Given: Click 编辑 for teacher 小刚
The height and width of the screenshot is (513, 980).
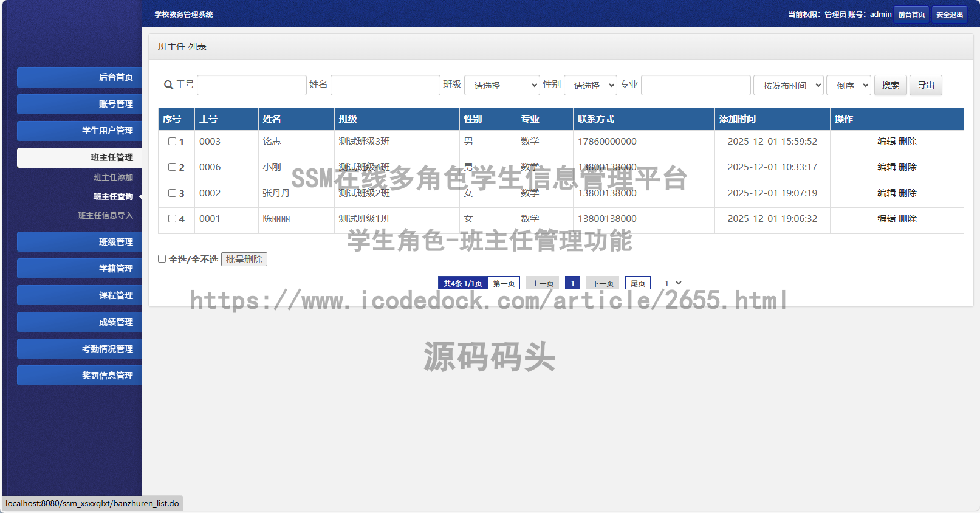Looking at the screenshot, I should tap(886, 167).
